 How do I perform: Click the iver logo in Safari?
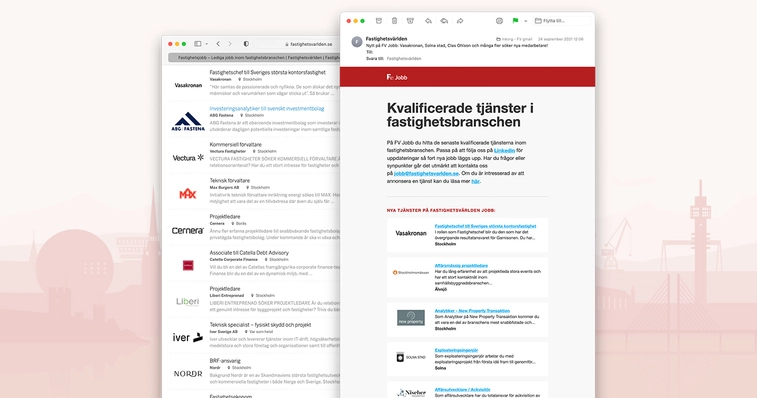click(188, 337)
